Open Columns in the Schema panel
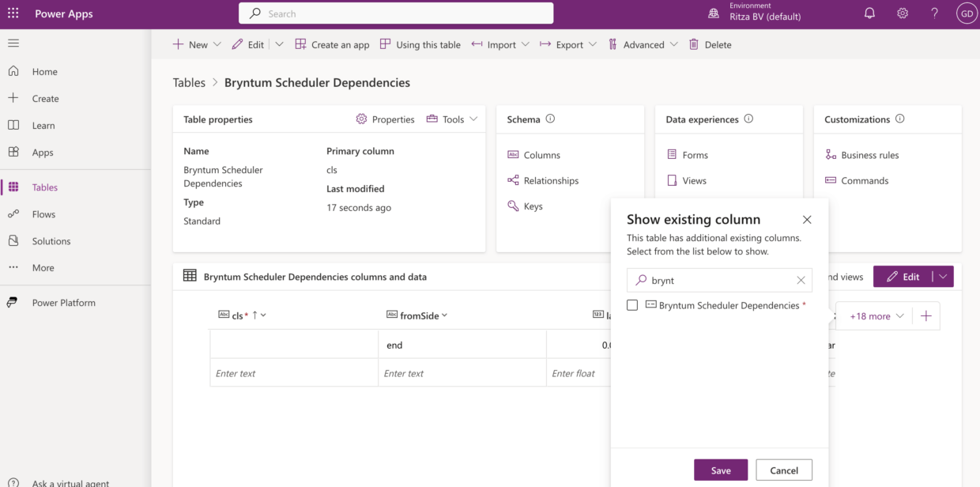The image size is (980, 487). tap(541, 155)
